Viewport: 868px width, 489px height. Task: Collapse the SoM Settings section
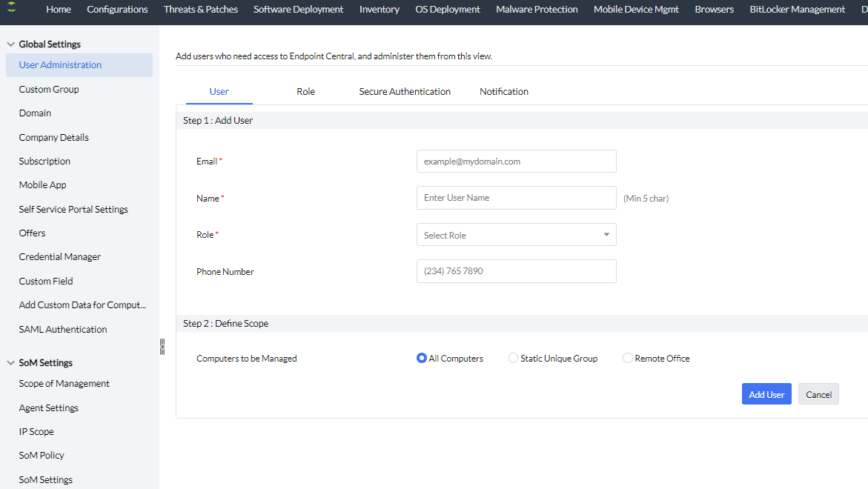10,363
